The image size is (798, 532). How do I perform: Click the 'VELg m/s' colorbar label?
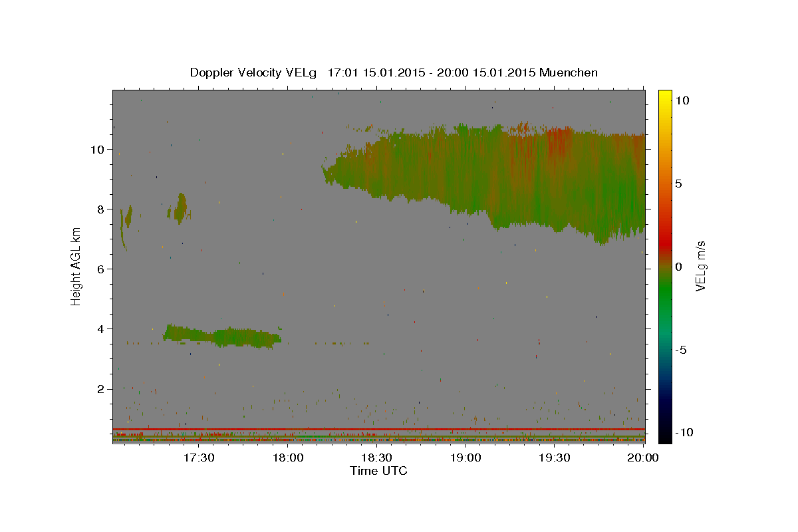click(700, 267)
